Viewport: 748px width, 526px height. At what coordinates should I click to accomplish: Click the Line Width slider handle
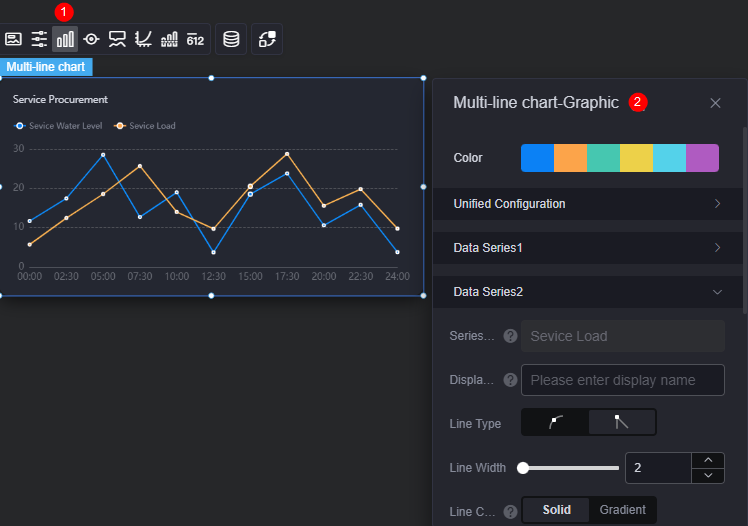523,468
